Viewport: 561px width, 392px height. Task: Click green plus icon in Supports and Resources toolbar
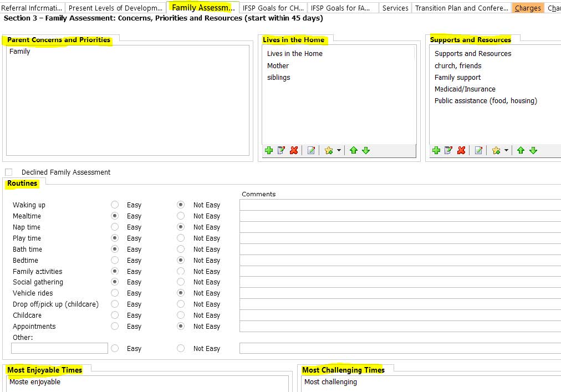point(436,150)
